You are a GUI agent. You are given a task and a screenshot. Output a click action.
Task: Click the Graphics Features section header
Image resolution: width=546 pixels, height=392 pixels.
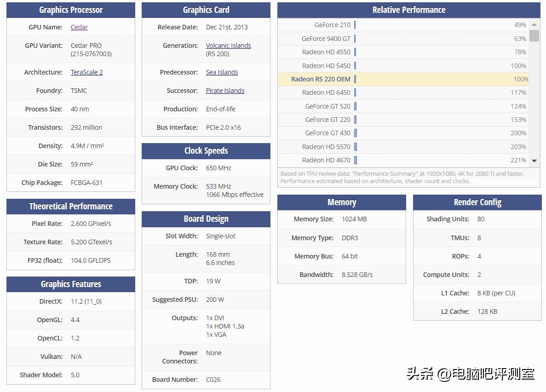[71, 284]
